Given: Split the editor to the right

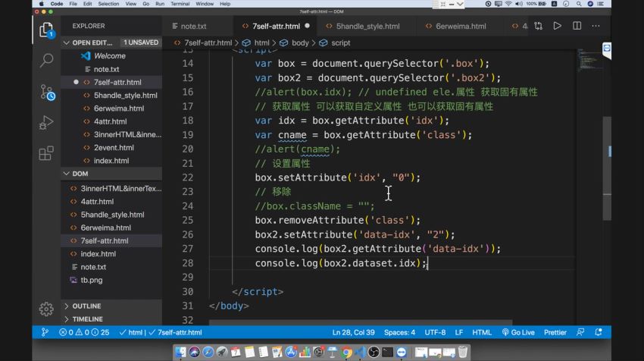Looking at the screenshot, I should pyautogui.click(x=577, y=26).
